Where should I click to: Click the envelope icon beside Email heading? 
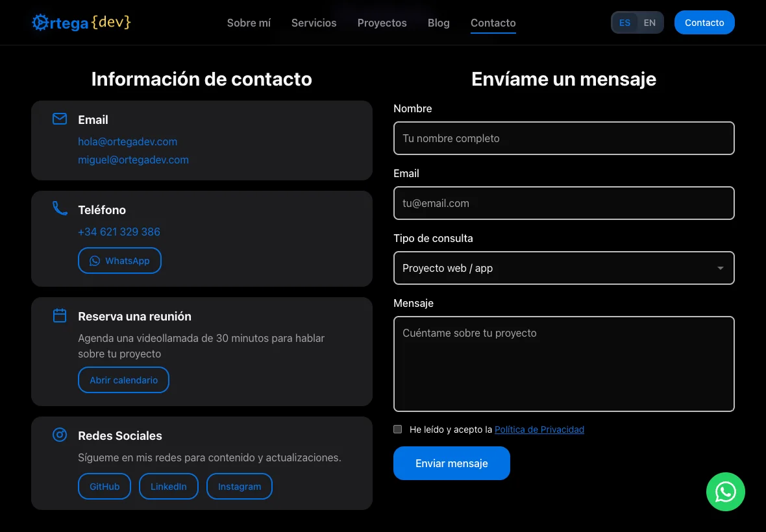(x=59, y=119)
